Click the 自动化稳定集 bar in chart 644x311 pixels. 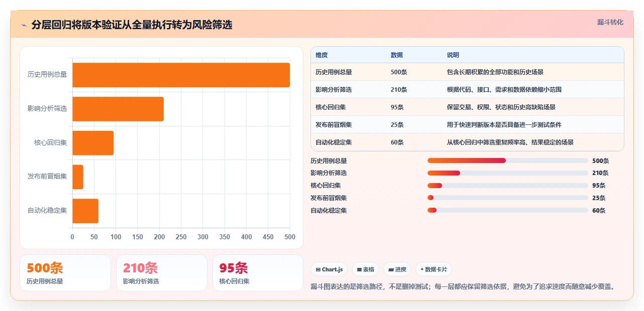point(85,211)
